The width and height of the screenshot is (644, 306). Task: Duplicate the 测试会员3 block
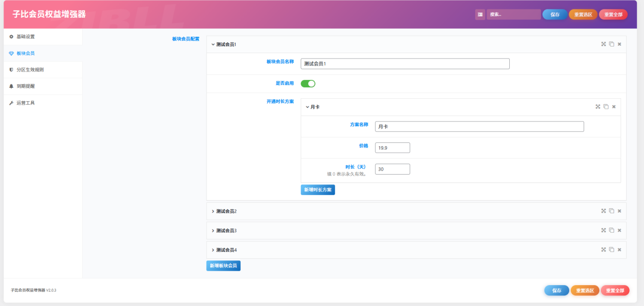coord(611,230)
